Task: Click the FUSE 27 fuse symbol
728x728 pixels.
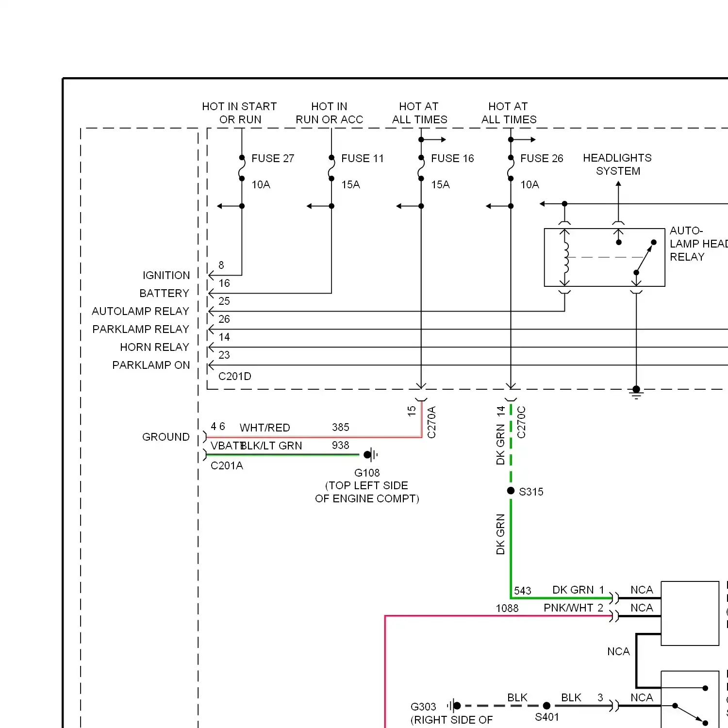Action: 242,168
